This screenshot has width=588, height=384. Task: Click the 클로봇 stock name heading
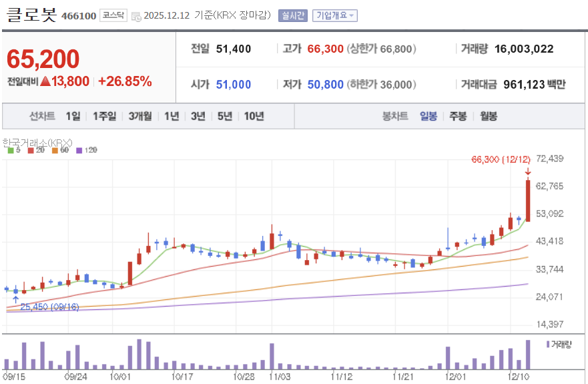click(x=33, y=15)
